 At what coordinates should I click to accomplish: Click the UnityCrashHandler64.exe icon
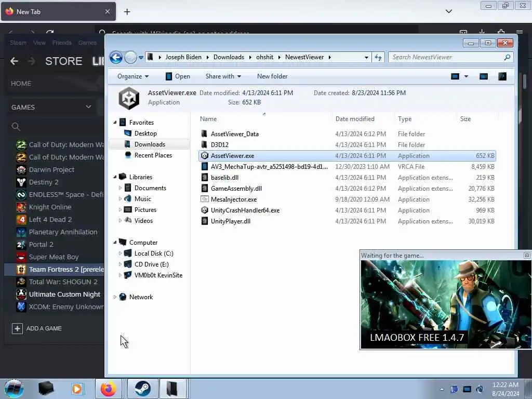[x=204, y=210]
